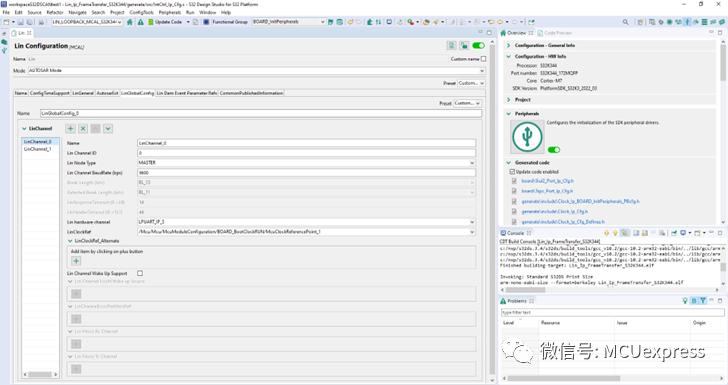Viewport: 728px width, 385px height.
Task: Enable the Custom name checkbox
Action: [x=483, y=59]
